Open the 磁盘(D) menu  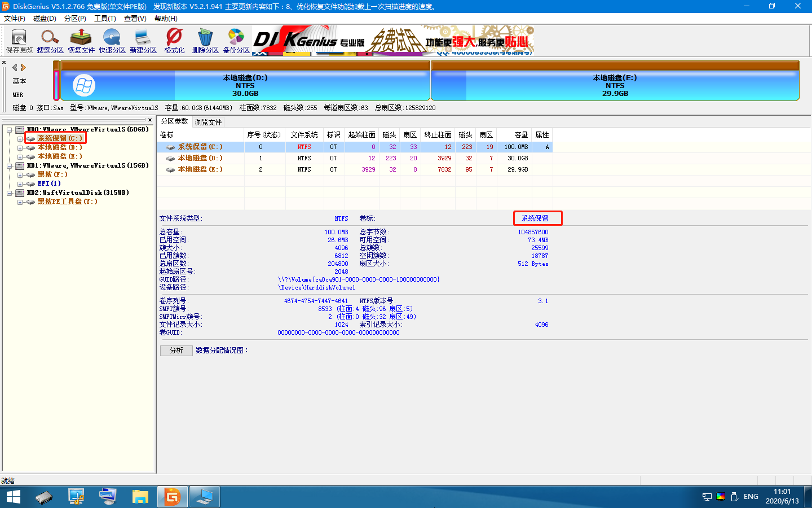point(45,19)
